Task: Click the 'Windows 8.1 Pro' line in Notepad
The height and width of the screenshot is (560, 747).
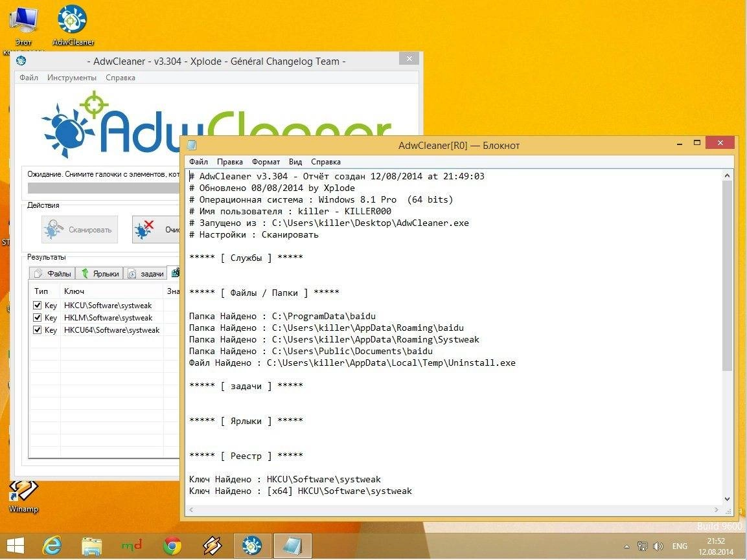Action: (321, 199)
